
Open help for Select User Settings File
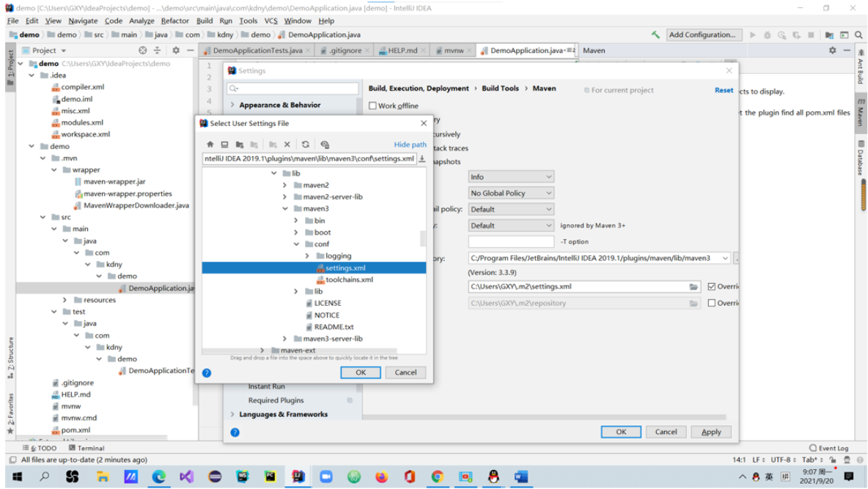click(x=207, y=372)
